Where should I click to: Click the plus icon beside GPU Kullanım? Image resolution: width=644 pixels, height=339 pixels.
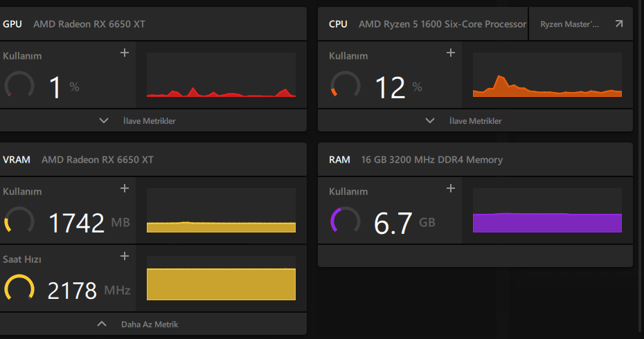(x=125, y=53)
